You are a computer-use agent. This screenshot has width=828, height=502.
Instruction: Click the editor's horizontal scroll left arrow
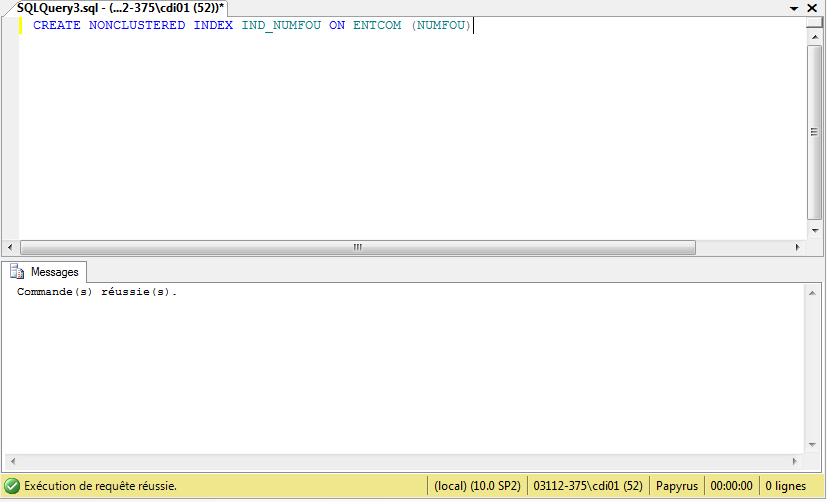[11, 247]
